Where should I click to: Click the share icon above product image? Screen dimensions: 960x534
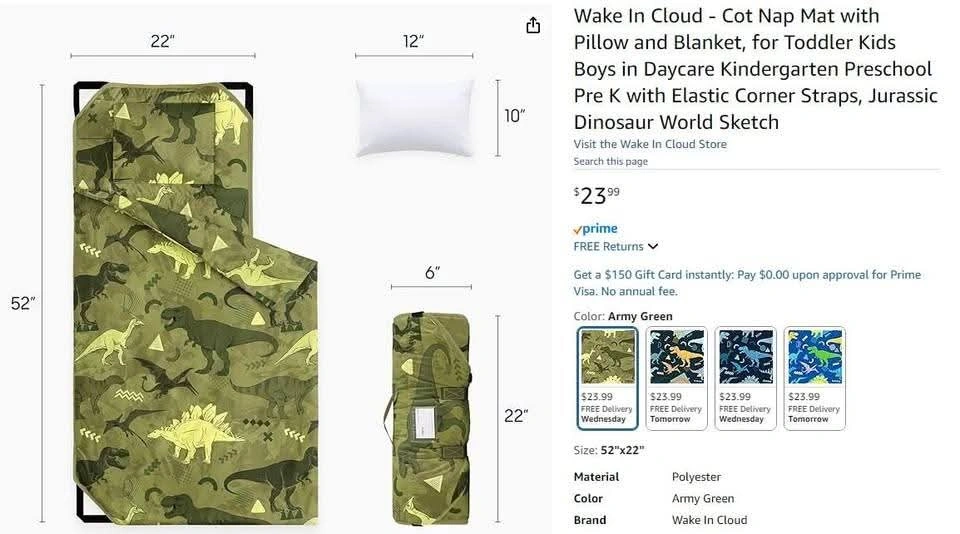[533, 25]
